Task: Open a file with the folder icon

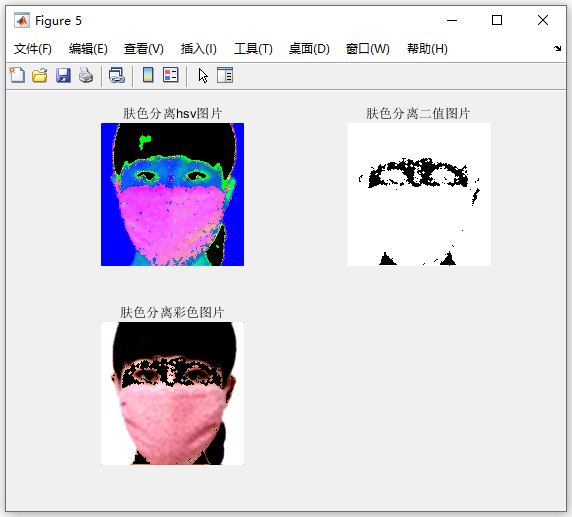Action: pyautogui.click(x=40, y=76)
